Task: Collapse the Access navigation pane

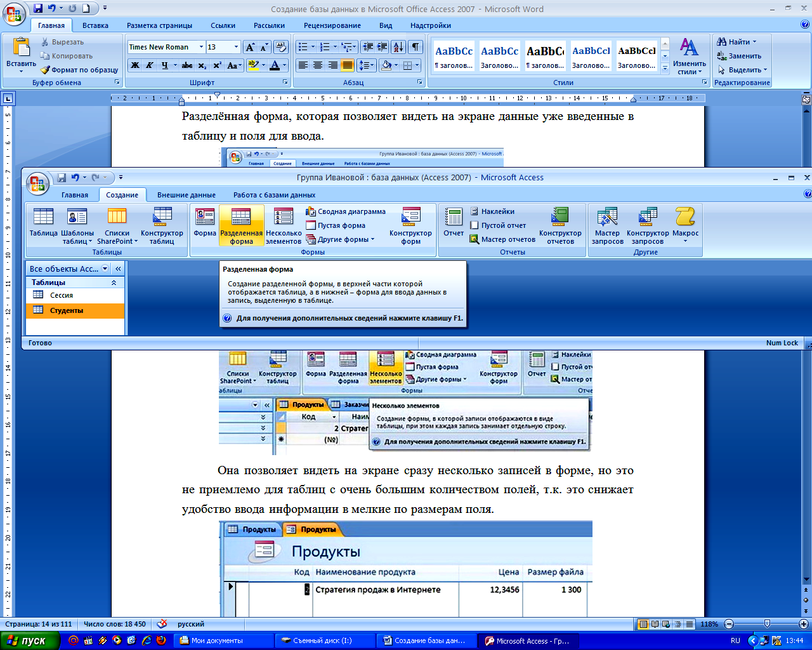Action: click(118, 269)
